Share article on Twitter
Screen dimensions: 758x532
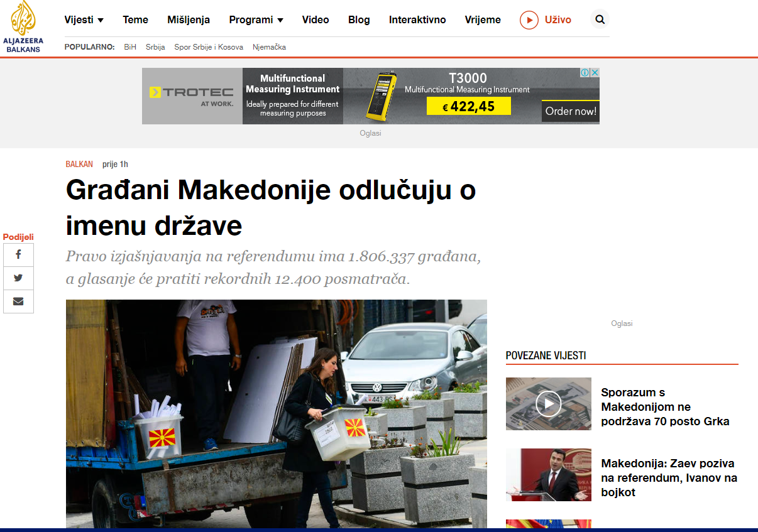(x=18, y=278)
